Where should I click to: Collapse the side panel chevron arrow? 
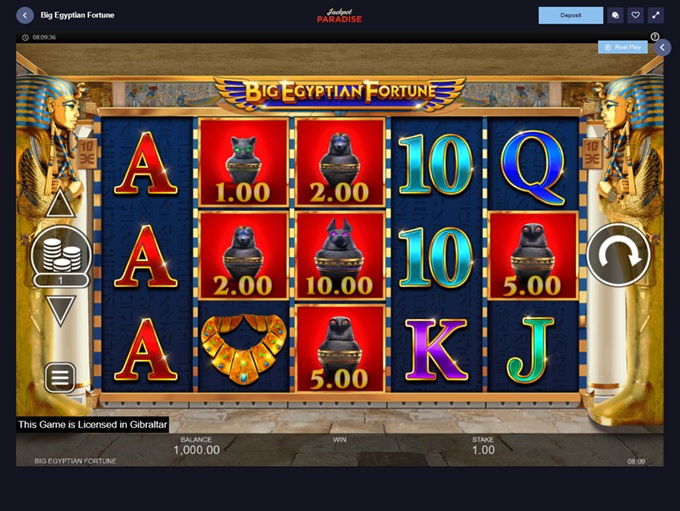(663, 47)
